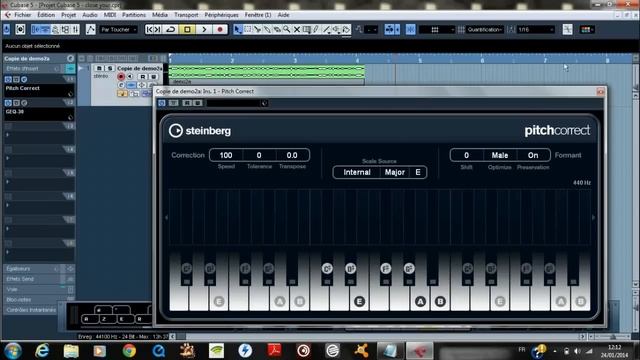Open the color palette selector
This screenshot has width=640, height=360.
tap(586, 29)
